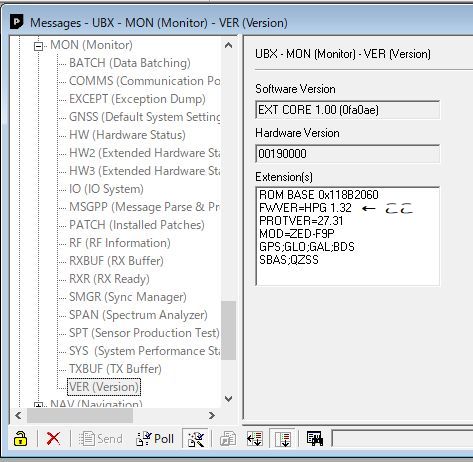Click the binoculars find icon
The height and width of the screenshot is (462, 473).
click(x=315, y=439)
